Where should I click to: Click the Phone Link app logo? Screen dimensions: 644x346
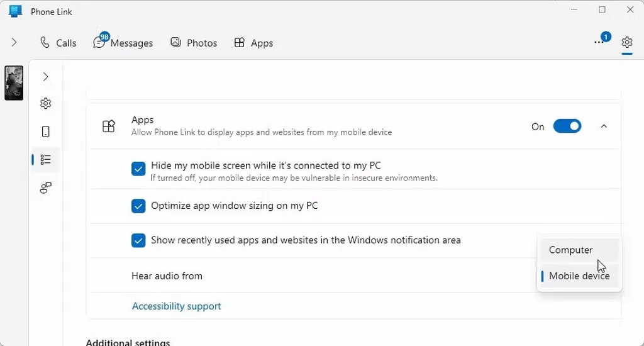(15, 11)
